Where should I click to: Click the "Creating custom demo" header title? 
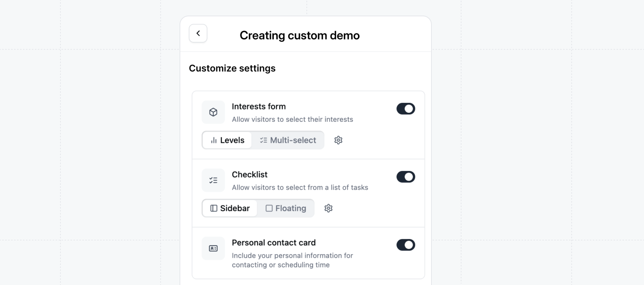[x=299, y=35]
